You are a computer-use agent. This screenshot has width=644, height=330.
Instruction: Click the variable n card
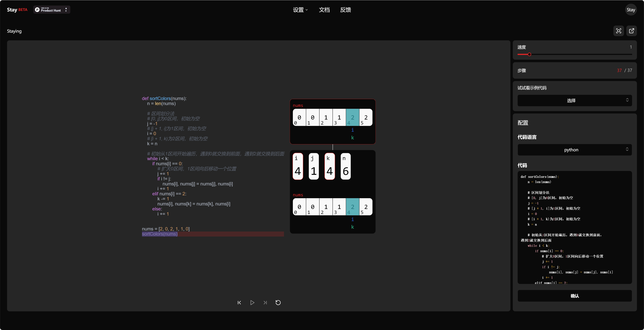click(x=346, y=166)
